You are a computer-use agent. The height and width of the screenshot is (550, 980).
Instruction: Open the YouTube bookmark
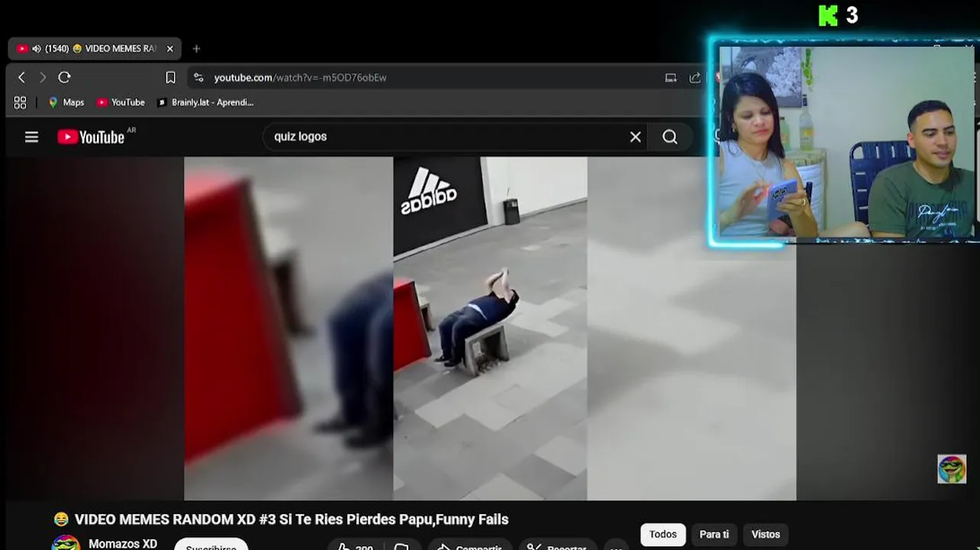click(121, 102)
